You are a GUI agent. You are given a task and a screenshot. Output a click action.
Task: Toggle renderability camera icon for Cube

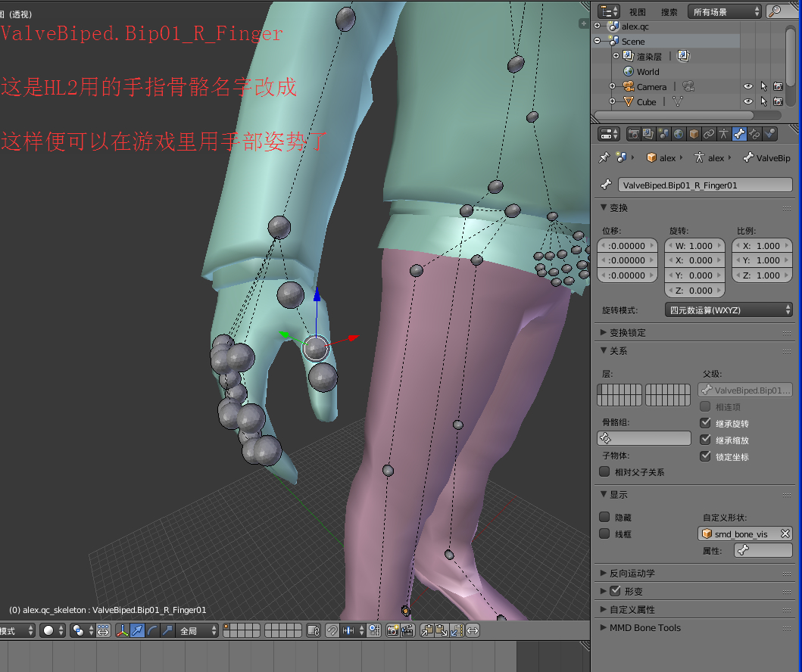point(778,101)
